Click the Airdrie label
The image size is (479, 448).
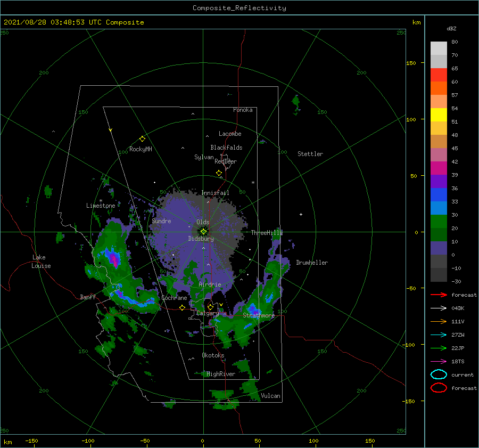tap(210, 284)
